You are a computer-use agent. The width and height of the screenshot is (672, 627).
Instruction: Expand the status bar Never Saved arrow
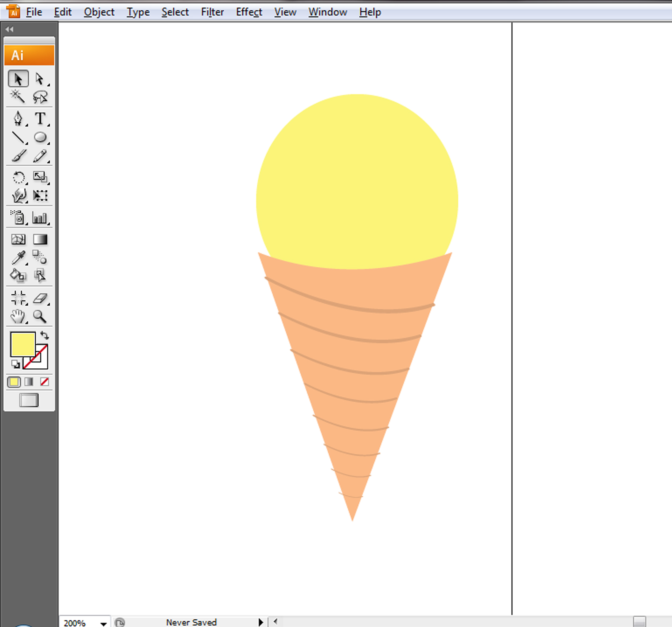[x=260, y=622]
